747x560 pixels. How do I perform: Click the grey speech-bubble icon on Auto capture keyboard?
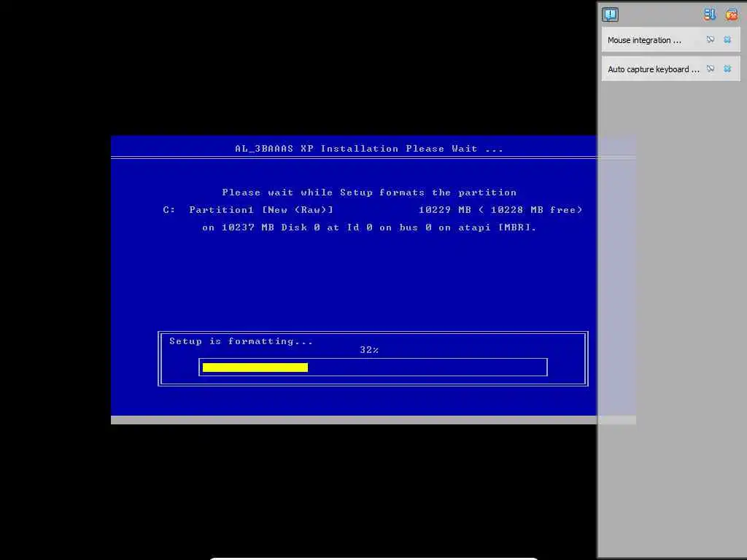coord(711,69)
